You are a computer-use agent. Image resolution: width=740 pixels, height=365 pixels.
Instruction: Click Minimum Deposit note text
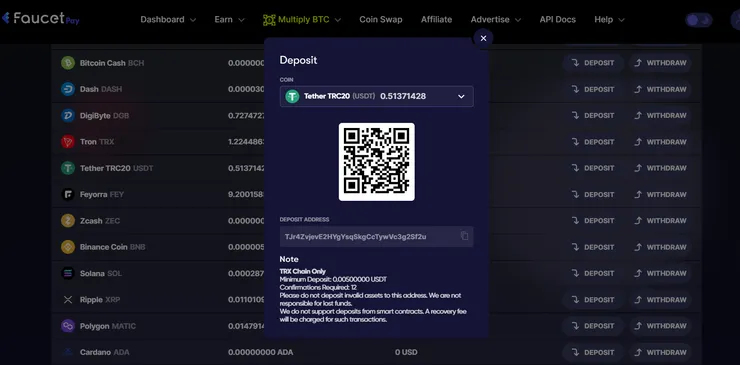[x=333, y=280]
